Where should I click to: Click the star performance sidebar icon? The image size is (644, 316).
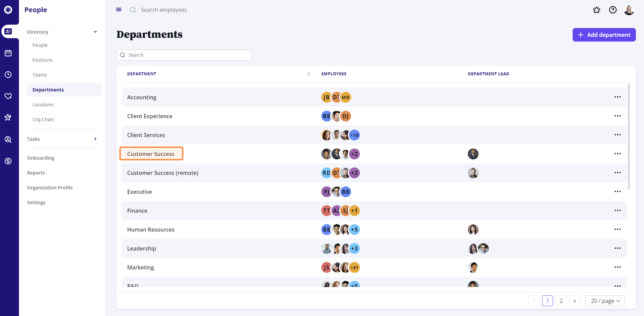(x=8, y=117)
